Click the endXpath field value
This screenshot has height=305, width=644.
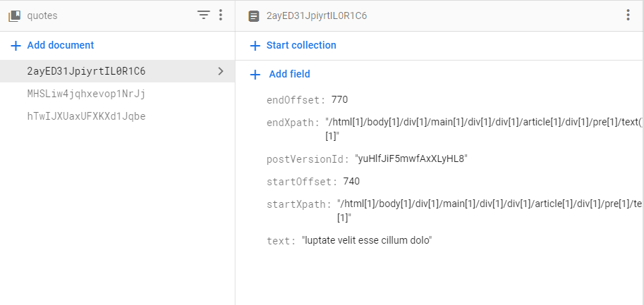(x=484, y=129)
